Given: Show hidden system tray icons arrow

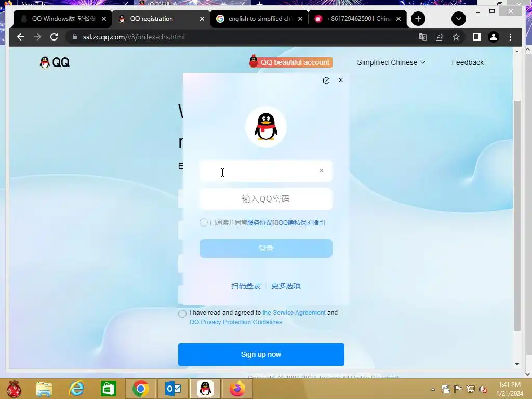Looking at the screenshot, I should tap(433, 389).
